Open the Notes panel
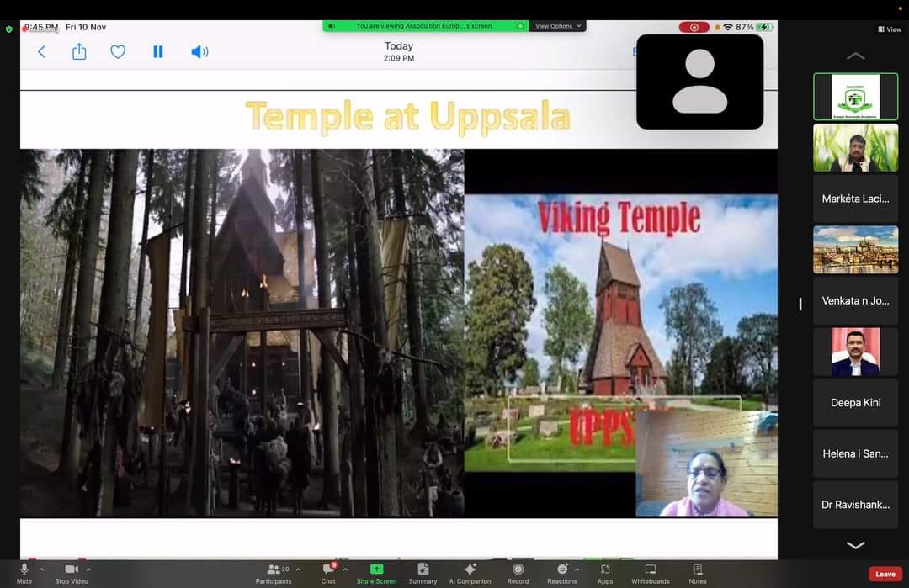This screenshot has height=588, width=909. 697,573
